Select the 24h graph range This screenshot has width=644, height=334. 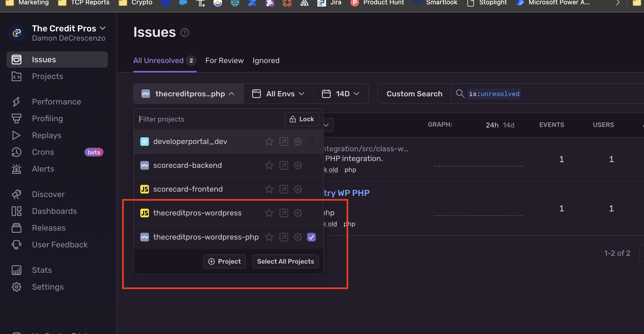[x=492, y=125]
